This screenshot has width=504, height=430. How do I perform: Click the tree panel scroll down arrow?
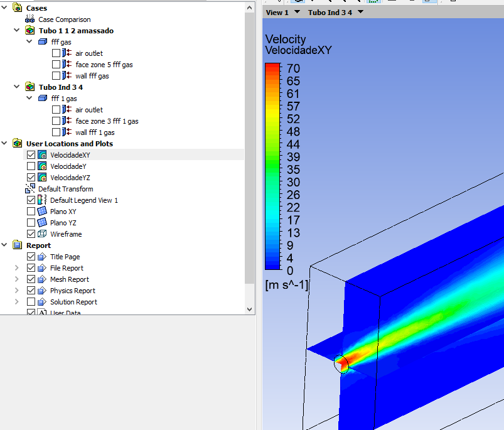click(x=250, y=309)
